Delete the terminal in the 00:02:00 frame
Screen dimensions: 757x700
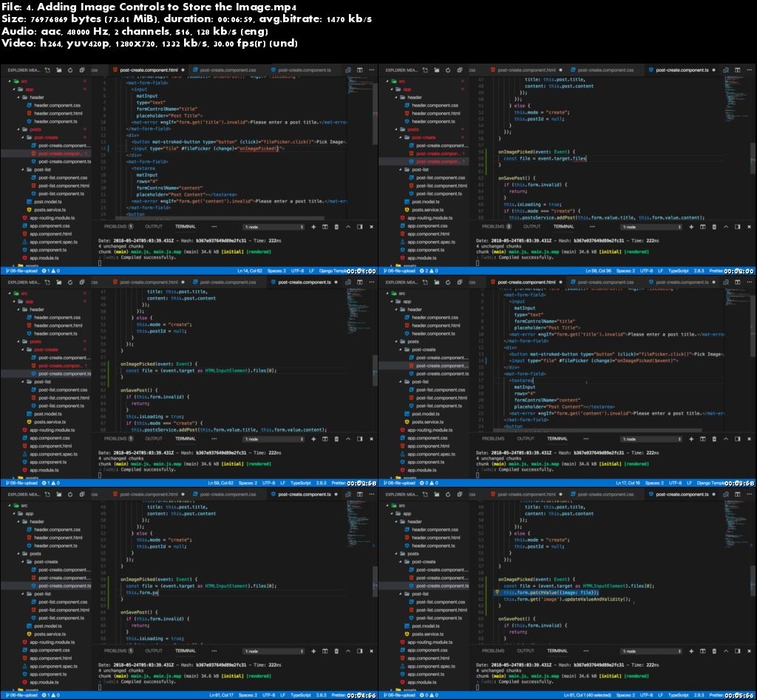pos(715,226)
